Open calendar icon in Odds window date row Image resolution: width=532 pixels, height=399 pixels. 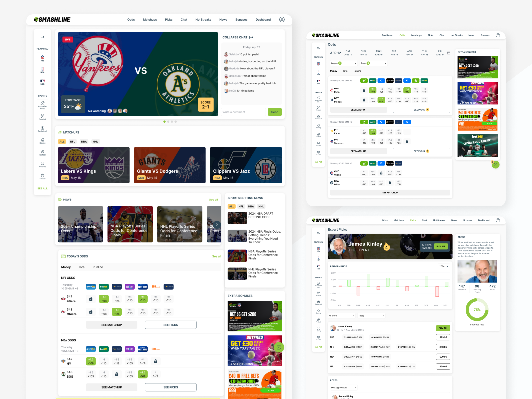click(449, 53)
